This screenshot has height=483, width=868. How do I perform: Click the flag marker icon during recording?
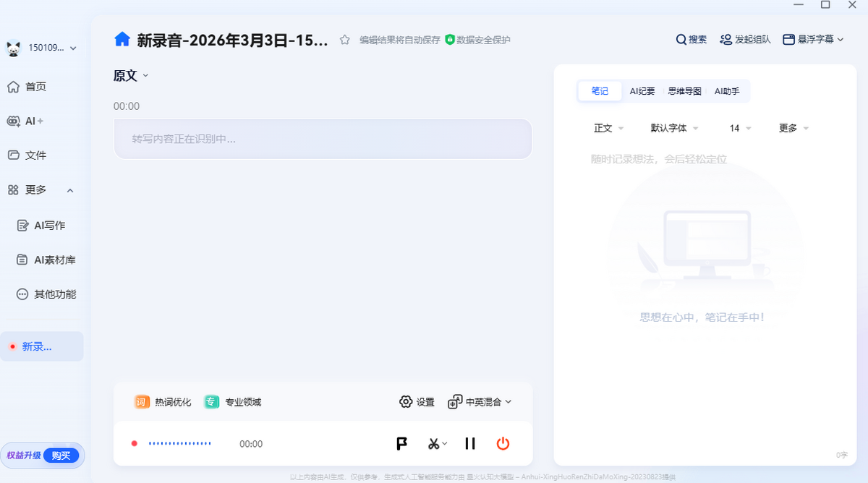point(401,443)
